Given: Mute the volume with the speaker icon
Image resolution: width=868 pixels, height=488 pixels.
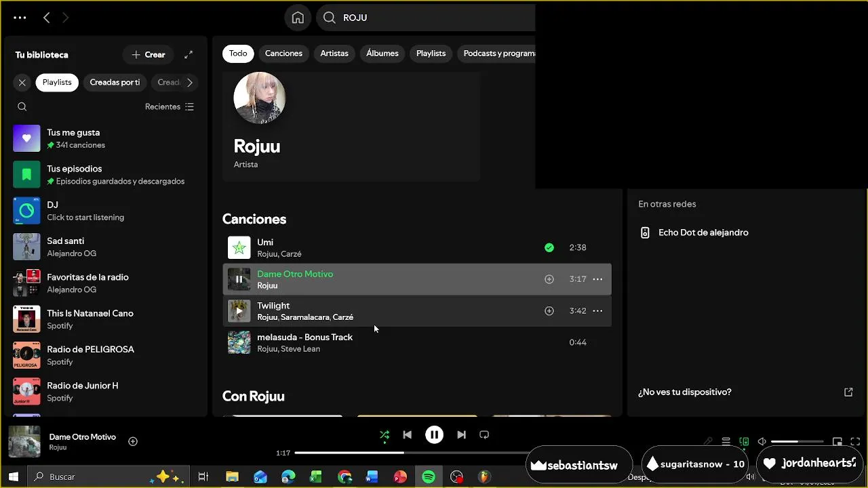Looking at the screenshot, I should click(762, 441).
